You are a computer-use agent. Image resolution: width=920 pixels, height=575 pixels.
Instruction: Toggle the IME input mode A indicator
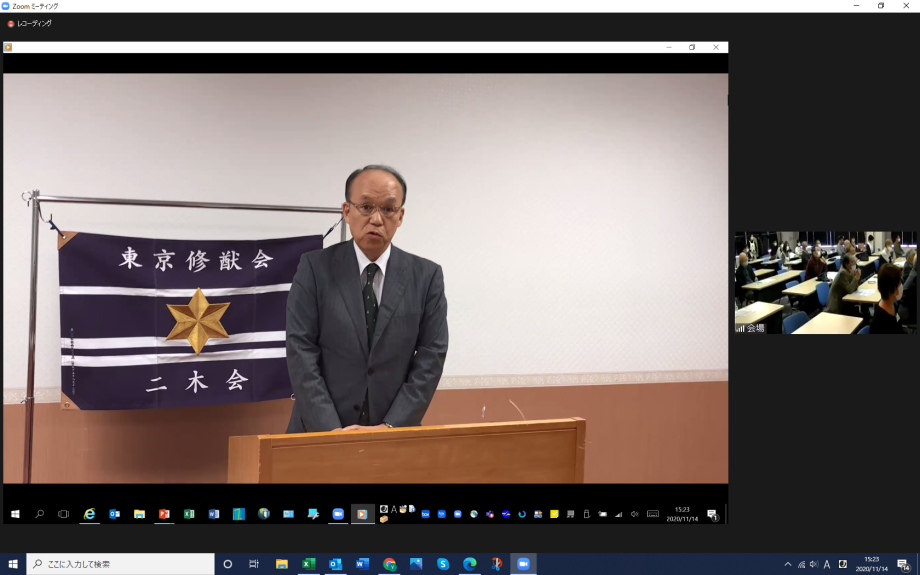pos(827,564)
